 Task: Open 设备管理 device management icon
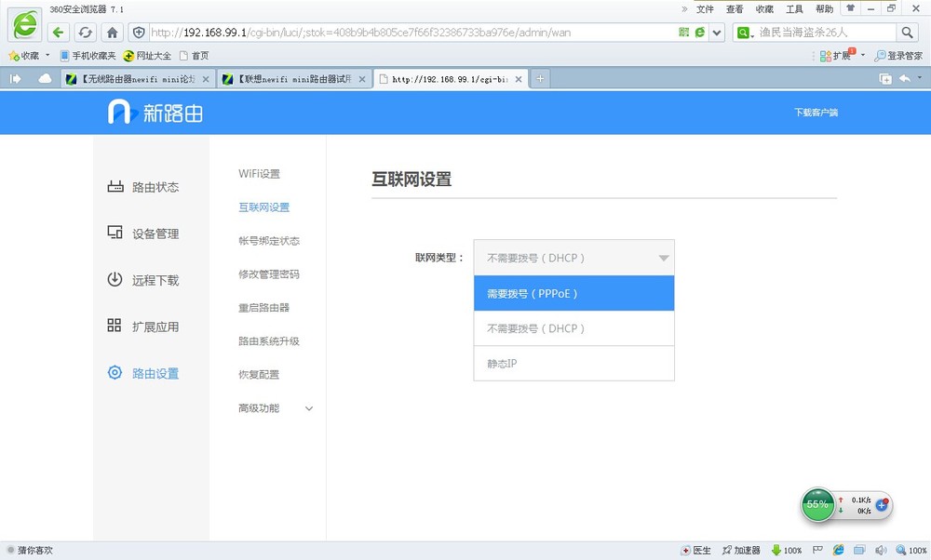click(115, 233)
